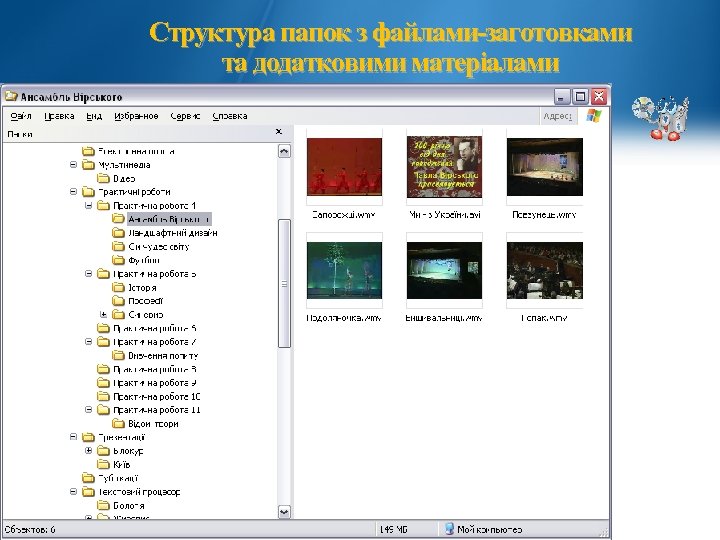Expand the Блокур folder
720x540 pixels.
tap(89, 450)
